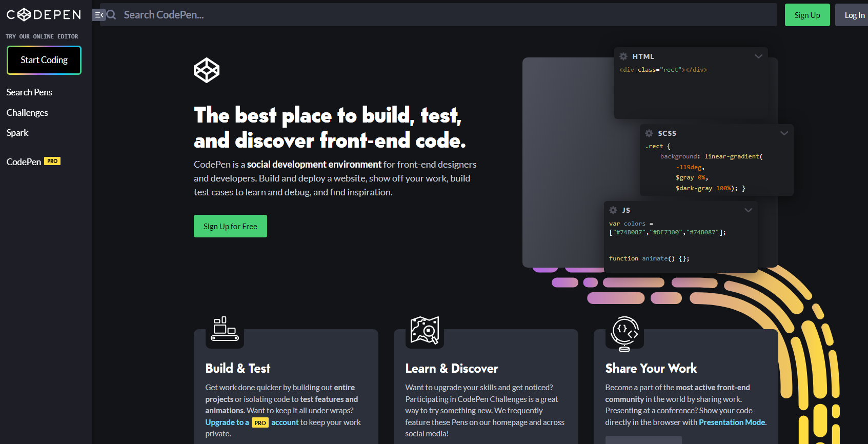Click the search magnifier icon
This screenshot has width=868, height=444.
[x=111, y=15]
